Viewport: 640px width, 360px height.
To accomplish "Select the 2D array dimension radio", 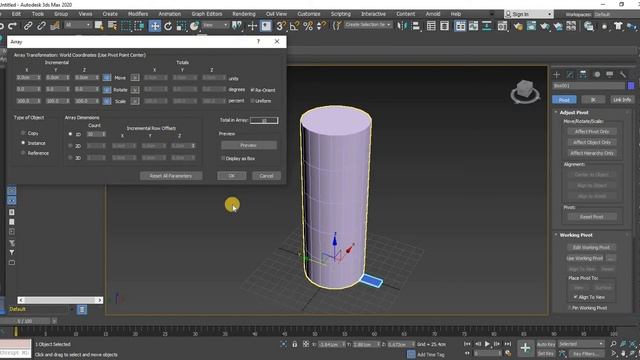I will click(70, 146).
